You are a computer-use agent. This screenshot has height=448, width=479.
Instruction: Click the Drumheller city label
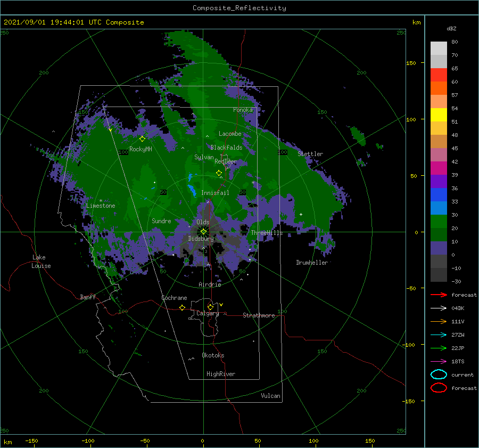pyautogui.click(x=312, y=263)
